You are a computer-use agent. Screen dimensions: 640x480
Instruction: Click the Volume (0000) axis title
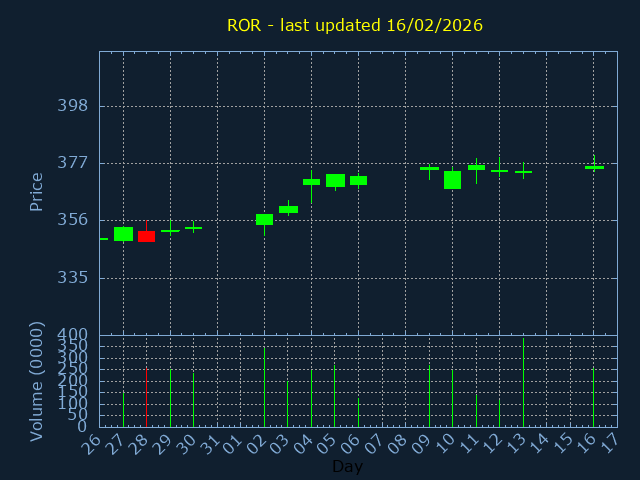[37, 381]
